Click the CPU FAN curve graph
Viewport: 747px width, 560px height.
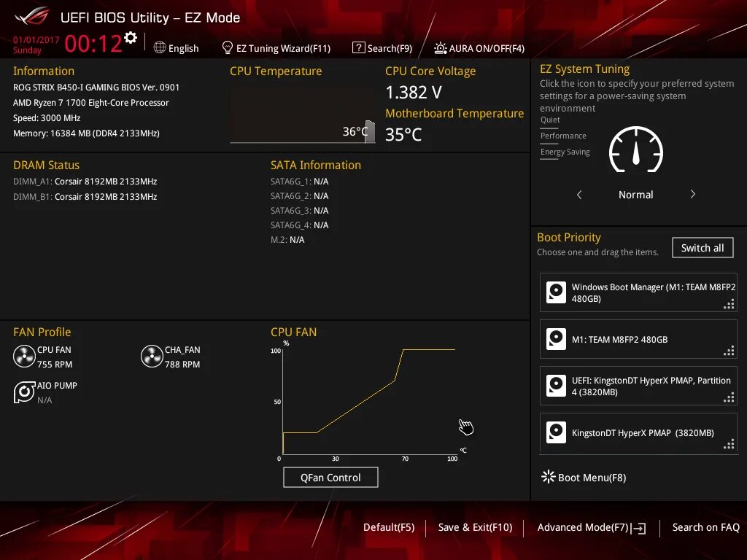tap(369, 402)
